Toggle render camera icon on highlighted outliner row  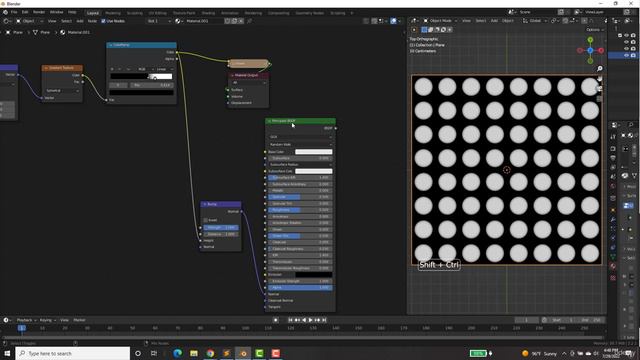click(x=633, y=55)
